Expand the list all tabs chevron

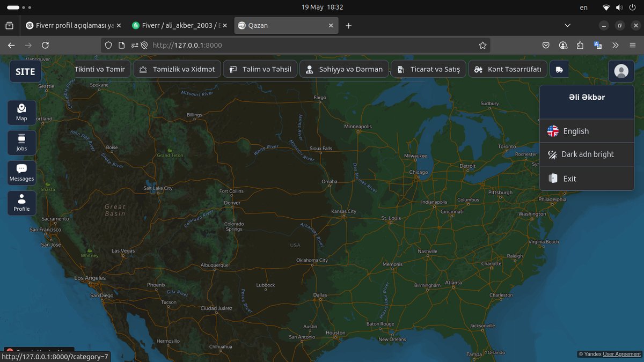point(568,25)
